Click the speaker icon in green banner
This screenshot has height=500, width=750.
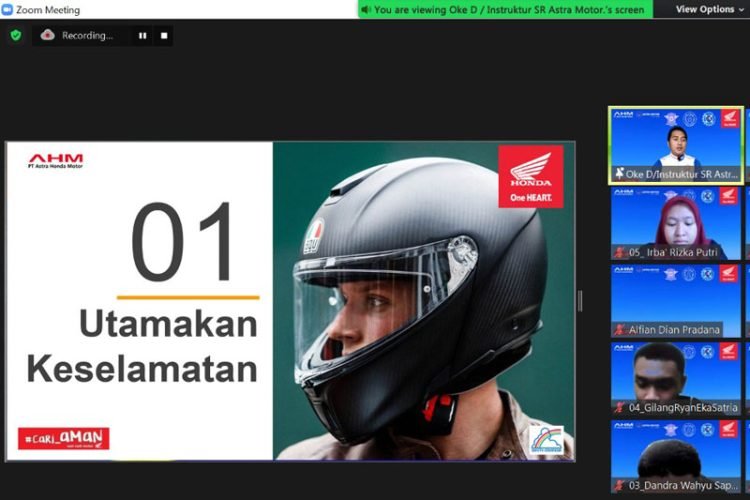tap(366, 10)
